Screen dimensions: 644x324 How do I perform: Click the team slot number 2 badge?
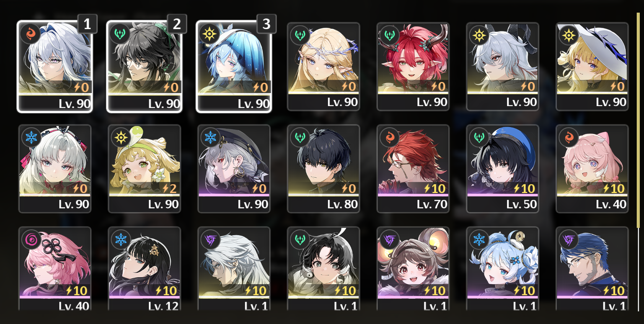(x=177, y=24)
